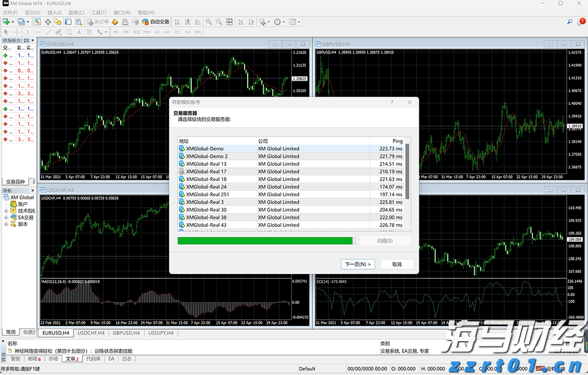Viewport: 588px width, 375px height.
Task: Select the Crosshair tool
Action: click(15, 32)
